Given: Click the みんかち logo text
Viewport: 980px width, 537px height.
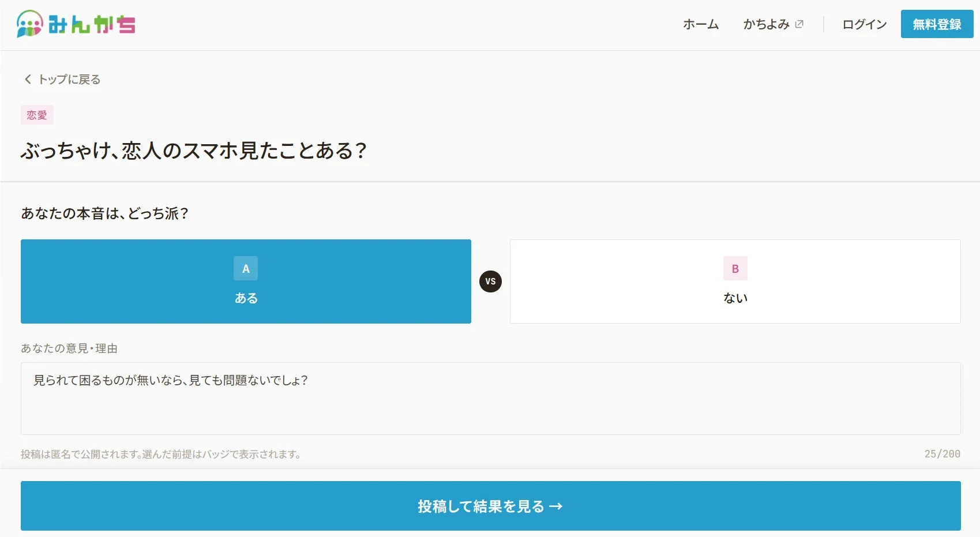Looking at the screenshot, I should [92, 25].
